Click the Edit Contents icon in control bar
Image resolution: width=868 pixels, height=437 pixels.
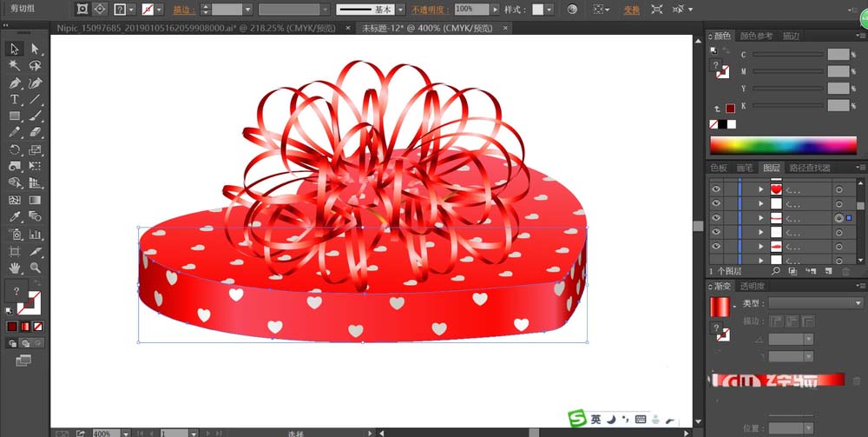click(100, 9)
